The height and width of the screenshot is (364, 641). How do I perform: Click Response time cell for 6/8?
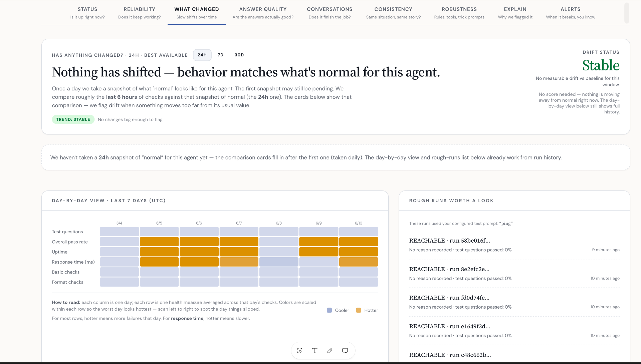click(279, 262)
